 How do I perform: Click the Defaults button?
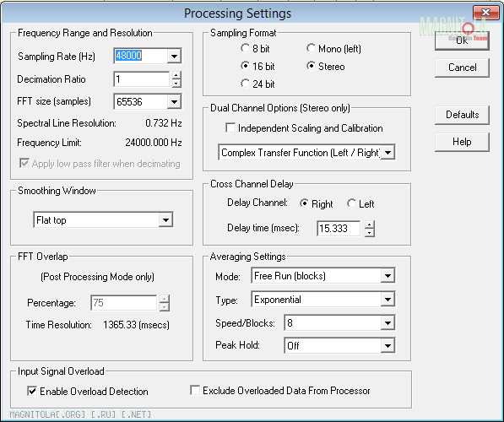pos(463,115)
